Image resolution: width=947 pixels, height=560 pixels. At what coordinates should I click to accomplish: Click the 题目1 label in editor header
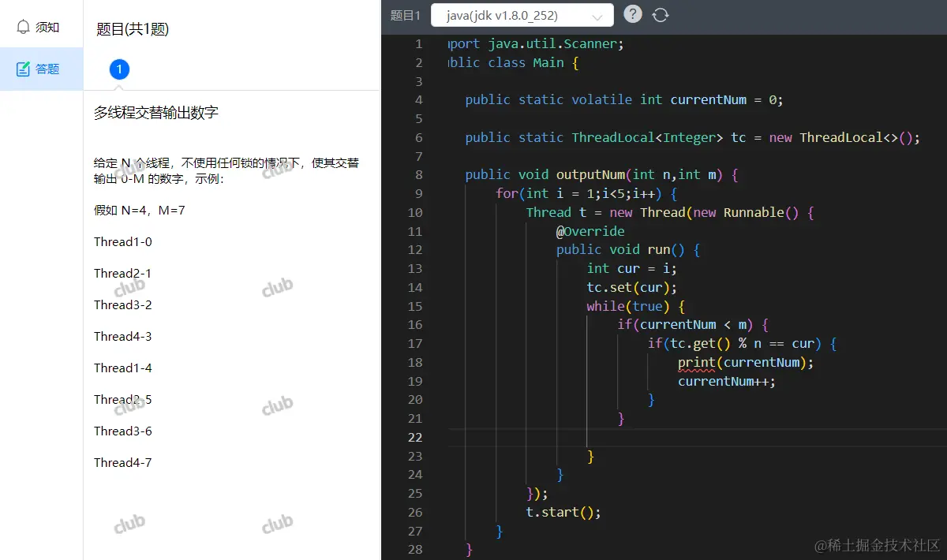click(406, 15)
